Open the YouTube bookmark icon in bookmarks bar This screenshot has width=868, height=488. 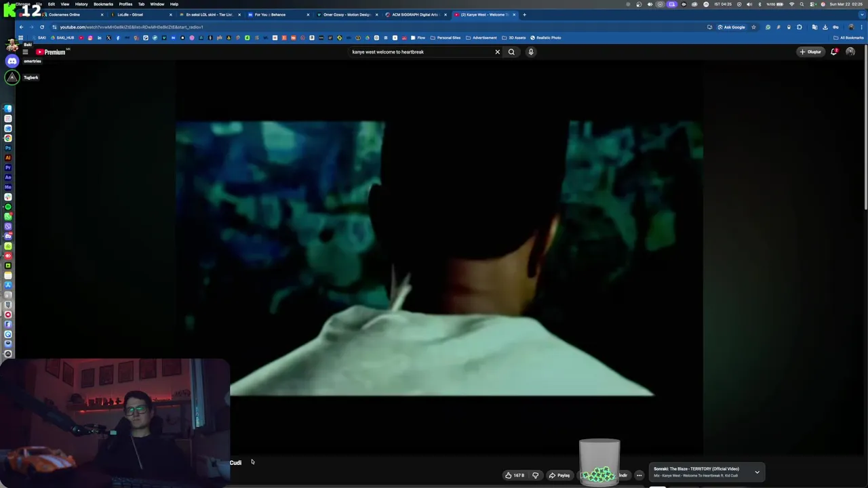coord(81,37)
